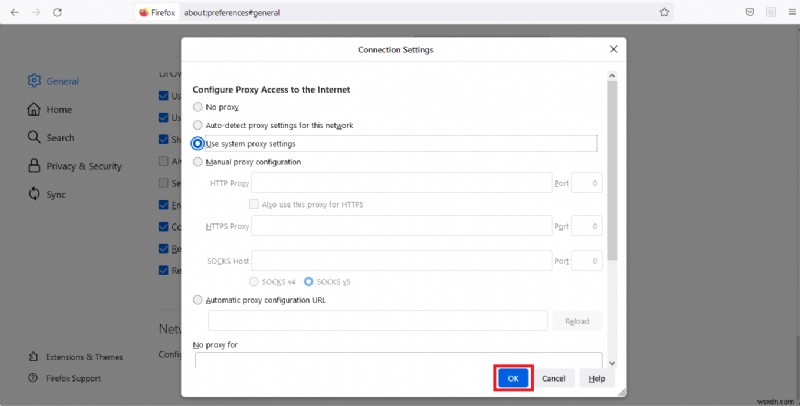The width and height of the screenshot is (800, 407).
Task: Click the HTTP Proxy host field
Action: (x=402, y=183)
